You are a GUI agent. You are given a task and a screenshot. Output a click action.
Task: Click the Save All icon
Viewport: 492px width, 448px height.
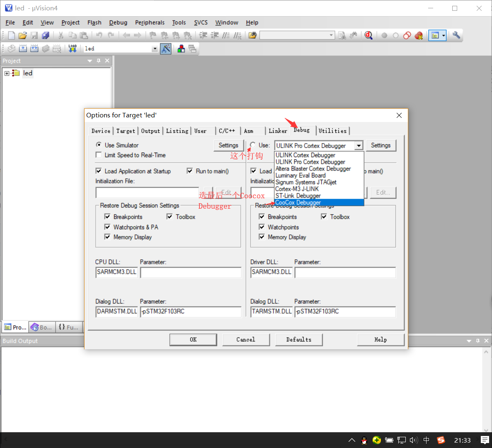46,36
